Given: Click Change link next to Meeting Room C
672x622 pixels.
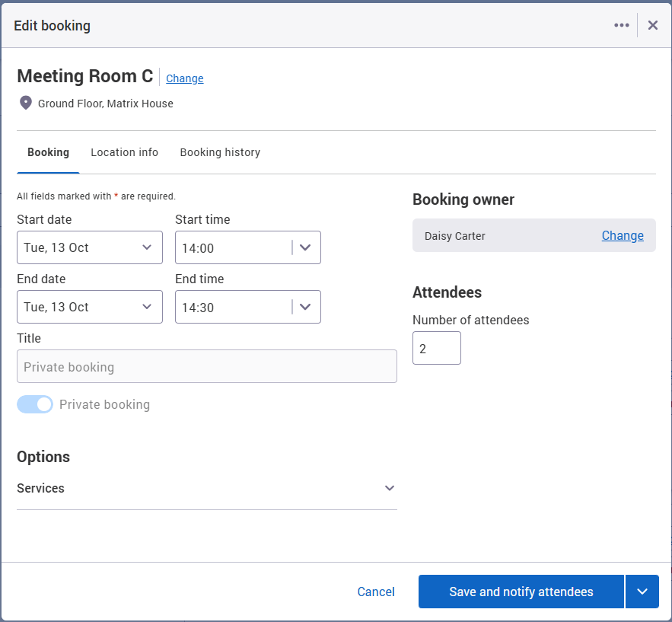Looking at the screenshot, I should click(x=185, y=78).
